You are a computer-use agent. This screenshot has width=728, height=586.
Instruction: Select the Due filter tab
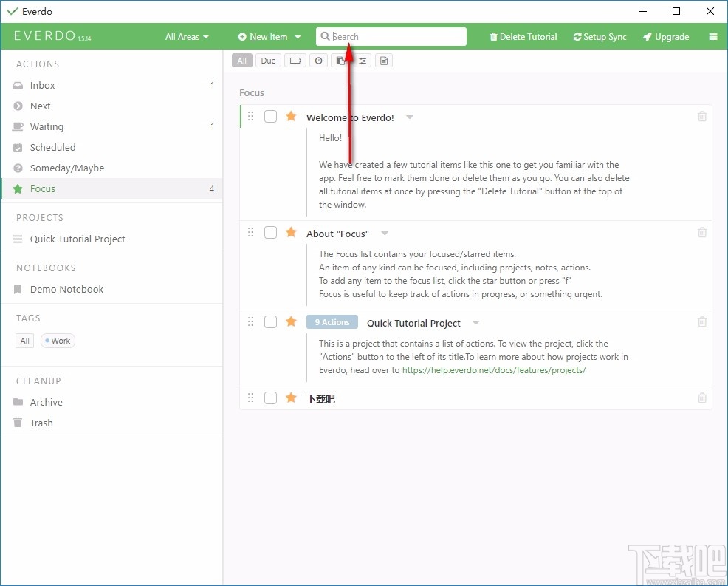point(268,61)
